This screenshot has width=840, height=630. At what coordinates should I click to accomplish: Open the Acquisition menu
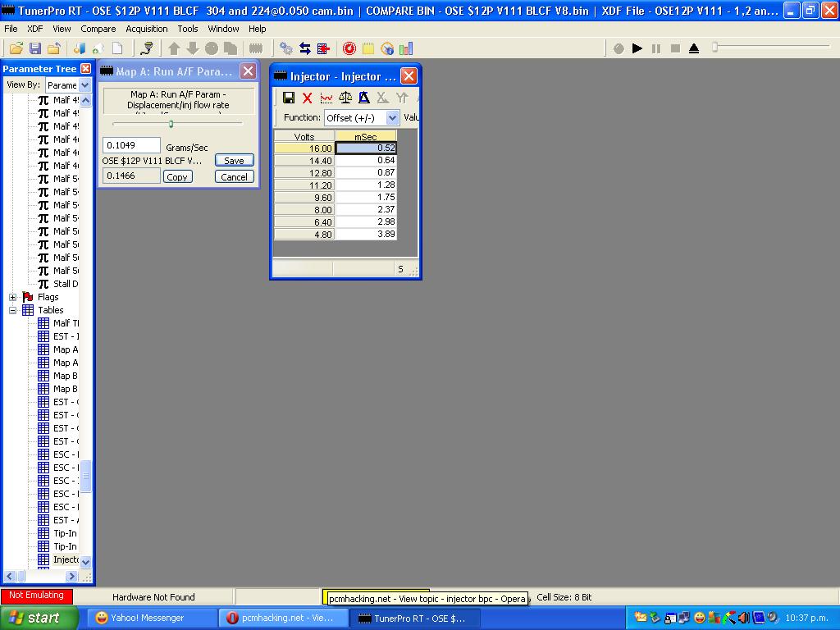(147, 29)
